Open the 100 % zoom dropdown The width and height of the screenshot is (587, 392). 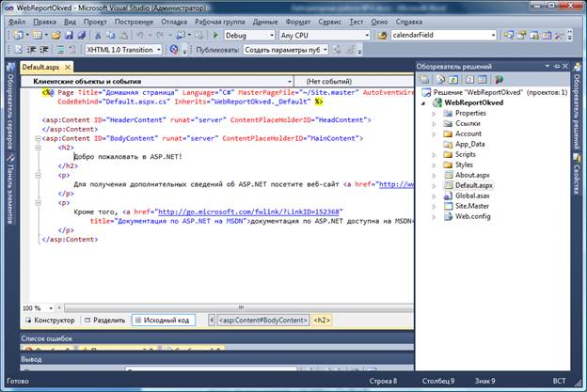pyautogui.click(x=51, y=308)
